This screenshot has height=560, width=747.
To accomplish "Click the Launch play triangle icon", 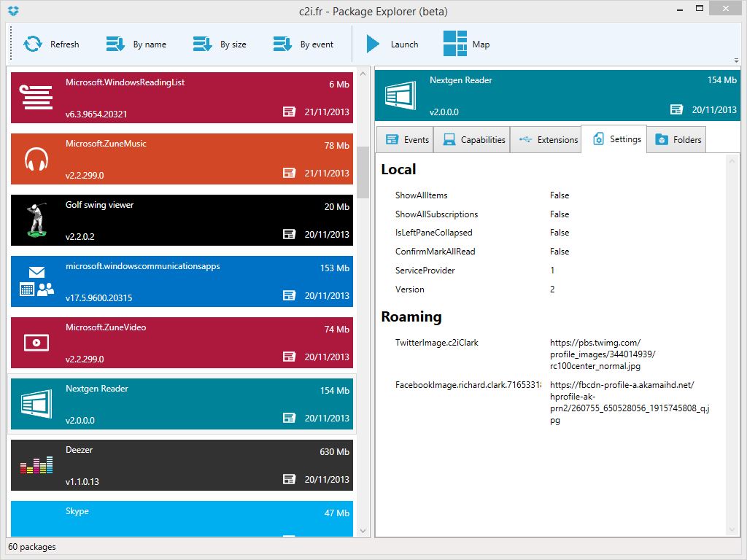I will click(373, 44).
